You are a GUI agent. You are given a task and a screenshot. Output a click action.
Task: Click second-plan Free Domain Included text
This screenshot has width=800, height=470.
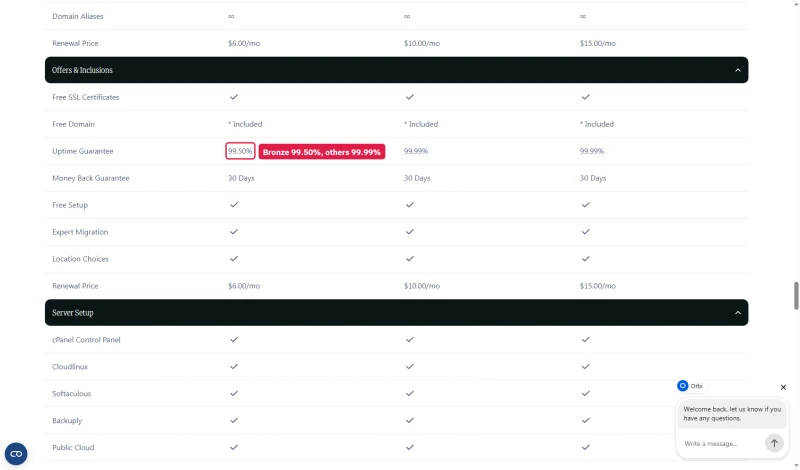421,124
